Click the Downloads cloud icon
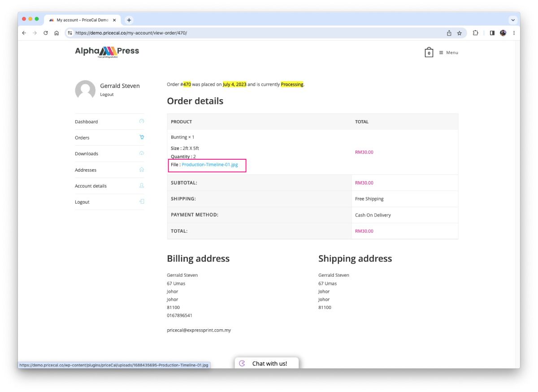The width and height of the screenshot is (538, 392). tap(142, 153)
